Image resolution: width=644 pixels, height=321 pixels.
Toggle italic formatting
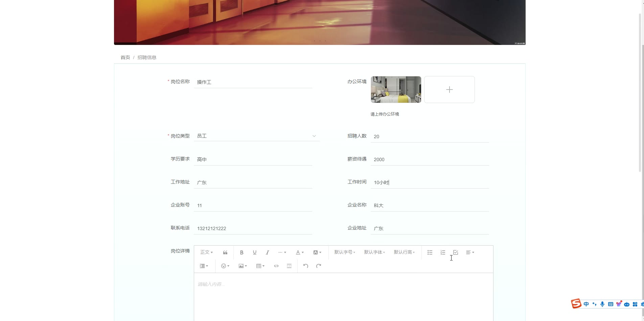268,252
